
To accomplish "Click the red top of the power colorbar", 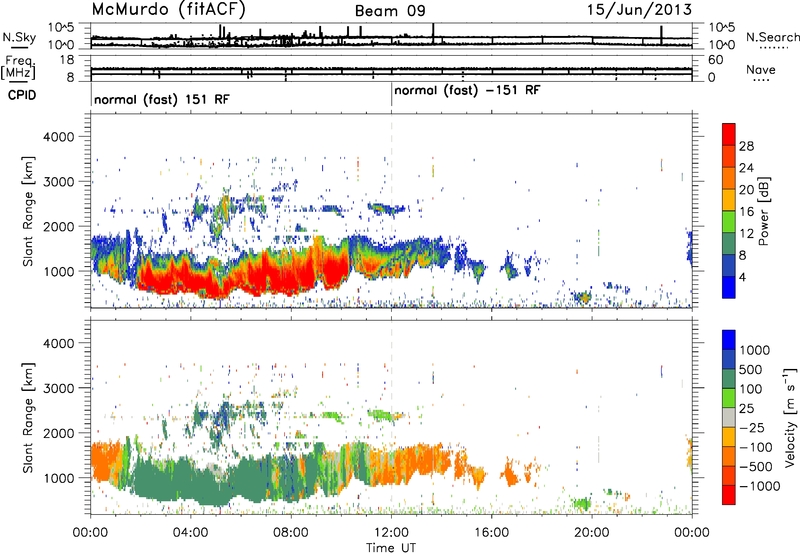I will 729,134.
